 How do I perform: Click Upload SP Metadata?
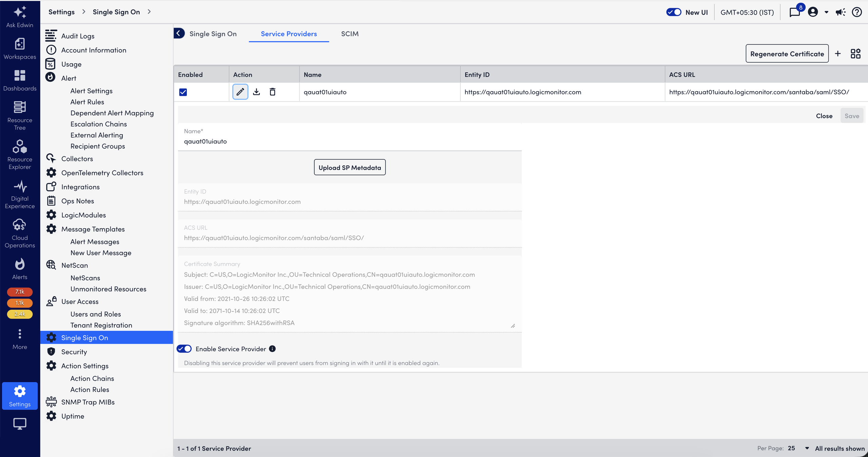[350, 167]
